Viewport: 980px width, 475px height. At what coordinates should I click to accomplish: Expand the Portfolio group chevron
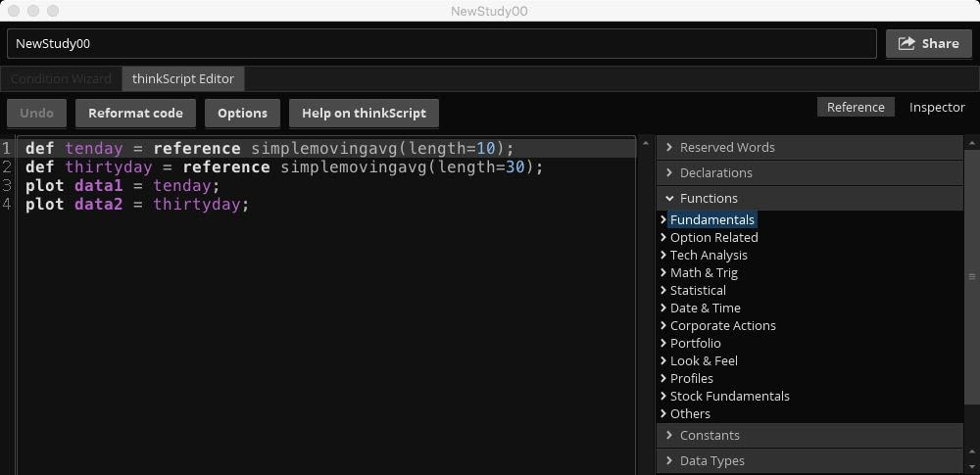pyautogui.click(x=663, y=343)
